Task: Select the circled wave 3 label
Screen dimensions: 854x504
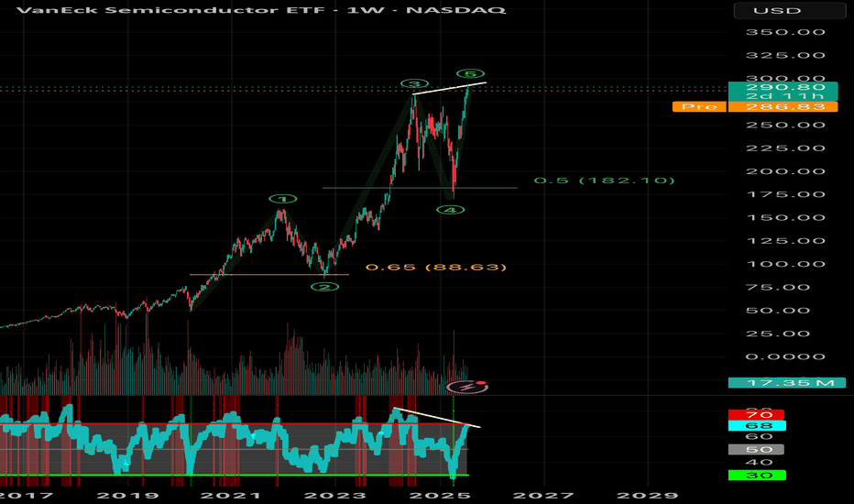Action: pos(414,84)
